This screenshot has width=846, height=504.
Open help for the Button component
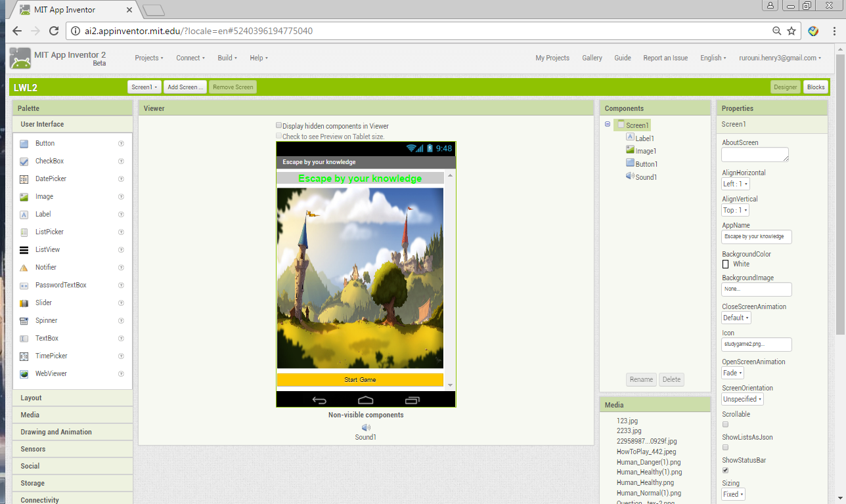tap(121, 143)
